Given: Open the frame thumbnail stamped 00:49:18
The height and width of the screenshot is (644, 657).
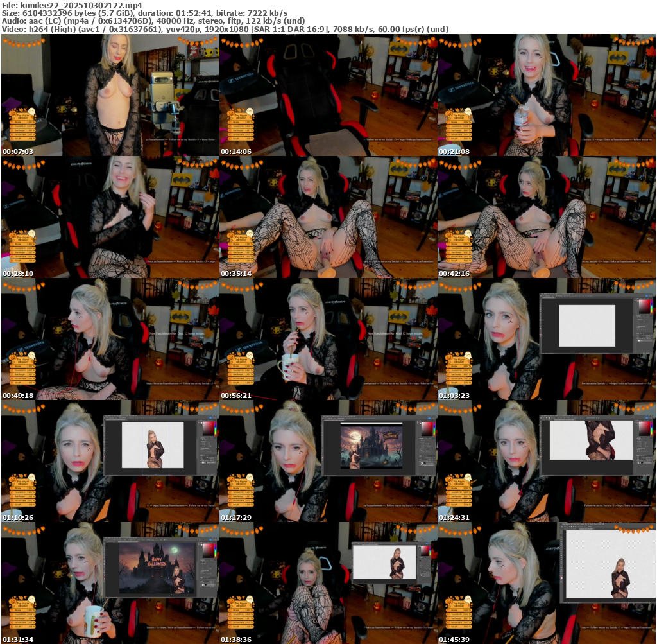Looking at the screenshot, I should click(110, 339).
